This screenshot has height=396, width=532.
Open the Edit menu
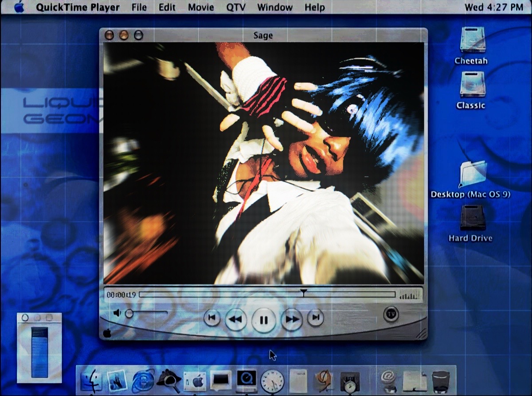pos(167,8)
